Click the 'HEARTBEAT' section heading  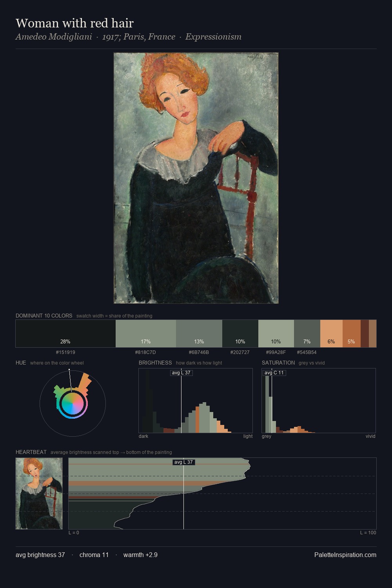[31, 452]
